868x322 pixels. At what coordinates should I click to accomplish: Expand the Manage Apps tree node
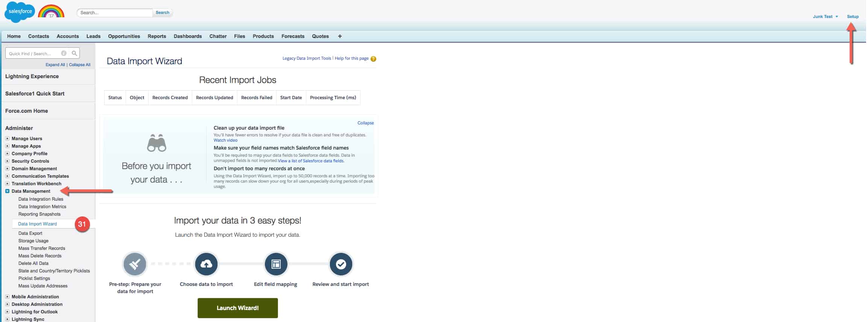[7, 146]
